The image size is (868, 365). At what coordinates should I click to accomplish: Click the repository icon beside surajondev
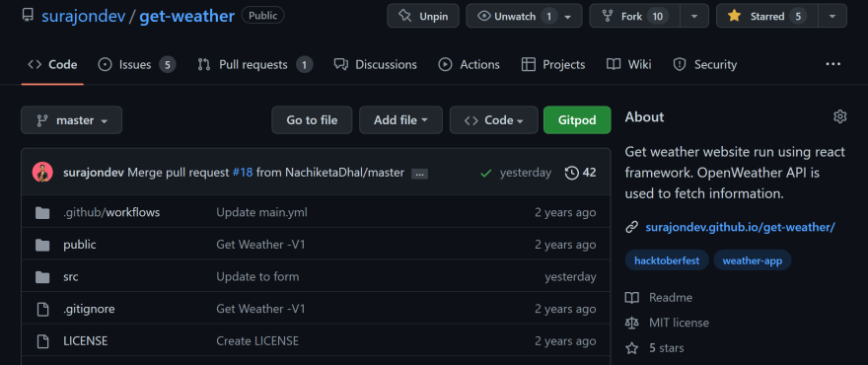coord(28,16)
